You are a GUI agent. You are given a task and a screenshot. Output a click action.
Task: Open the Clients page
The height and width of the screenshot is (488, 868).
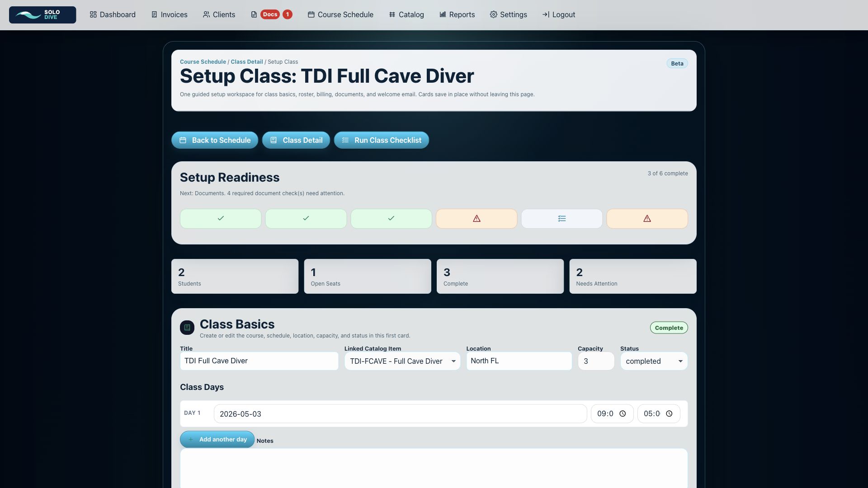pos(219,15)
